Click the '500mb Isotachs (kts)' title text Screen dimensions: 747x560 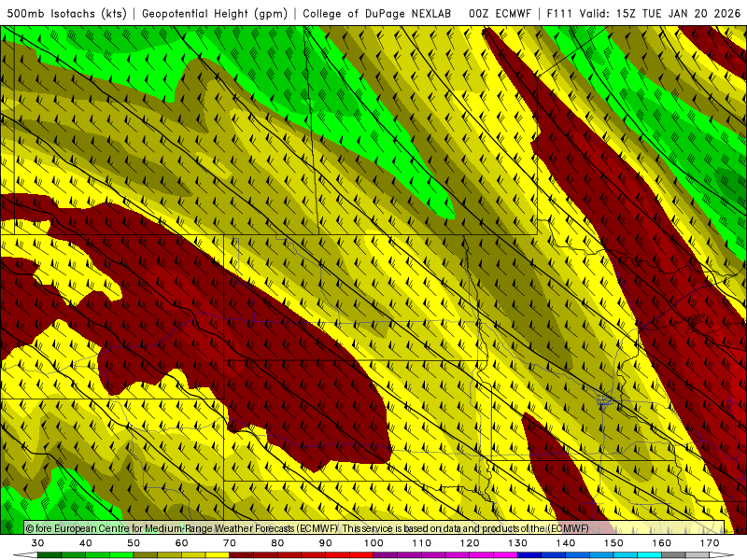66,14
